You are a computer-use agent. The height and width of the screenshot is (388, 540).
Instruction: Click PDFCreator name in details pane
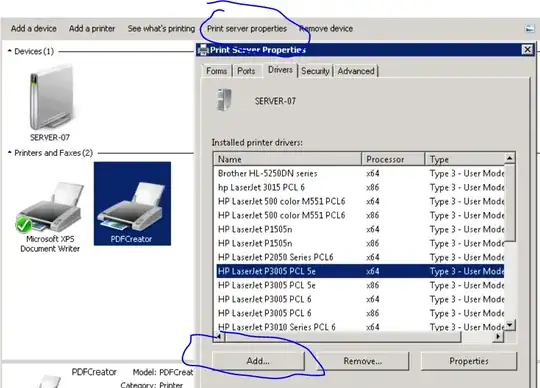[94, 372]
